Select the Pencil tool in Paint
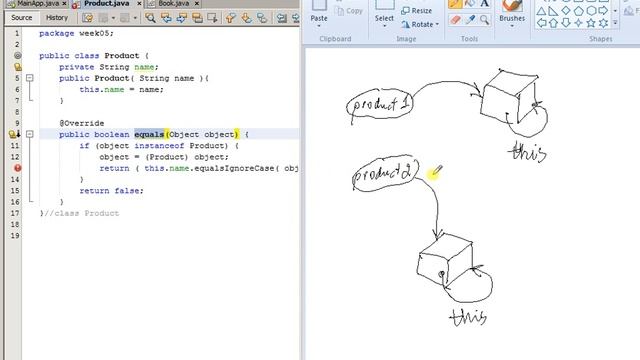The height and width of the screenshot is (360, 640). (456, 4)
